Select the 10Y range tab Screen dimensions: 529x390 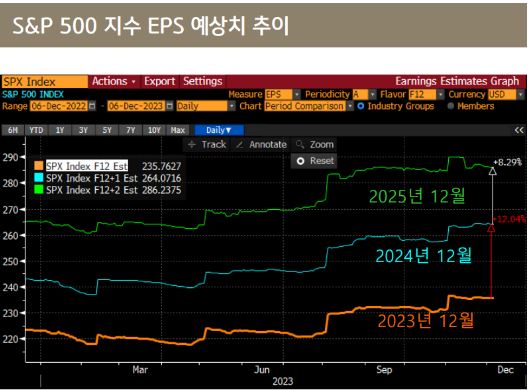point(154,130)
